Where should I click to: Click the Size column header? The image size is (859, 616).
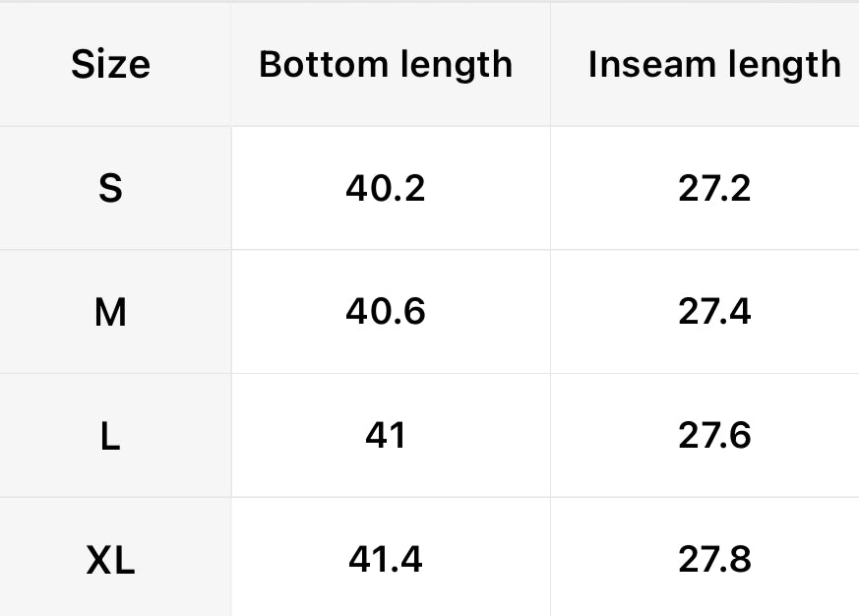tap(110, 65)
